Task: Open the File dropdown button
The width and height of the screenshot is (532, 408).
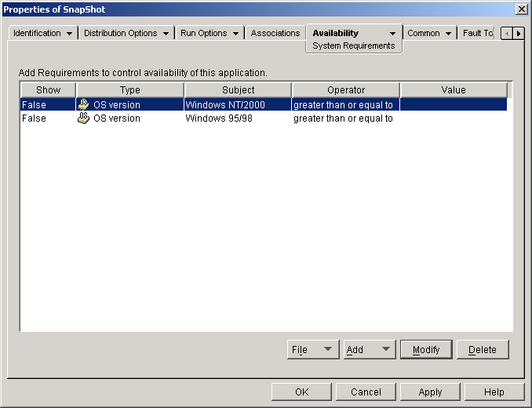Action: pos(313,349)
